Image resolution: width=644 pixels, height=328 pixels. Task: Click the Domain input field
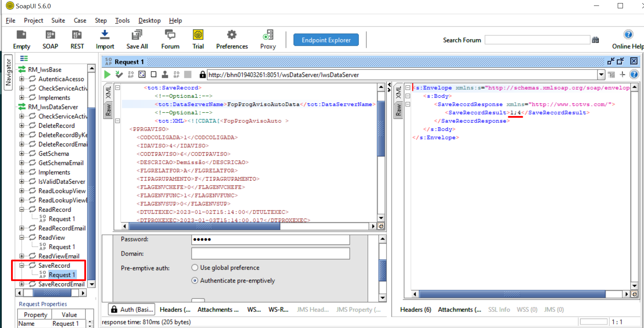[x=271, y=253]
